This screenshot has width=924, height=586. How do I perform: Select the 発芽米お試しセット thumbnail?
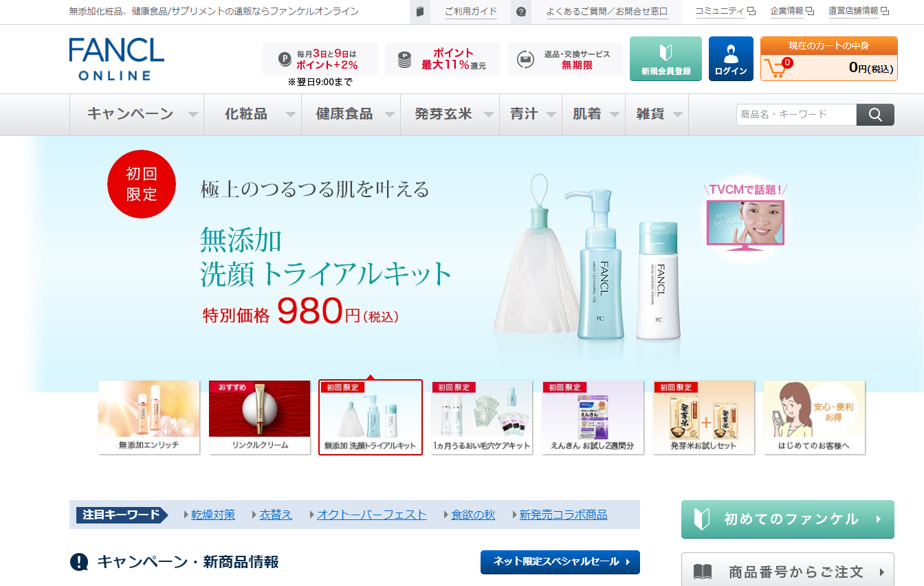click(x=703, y=417)
